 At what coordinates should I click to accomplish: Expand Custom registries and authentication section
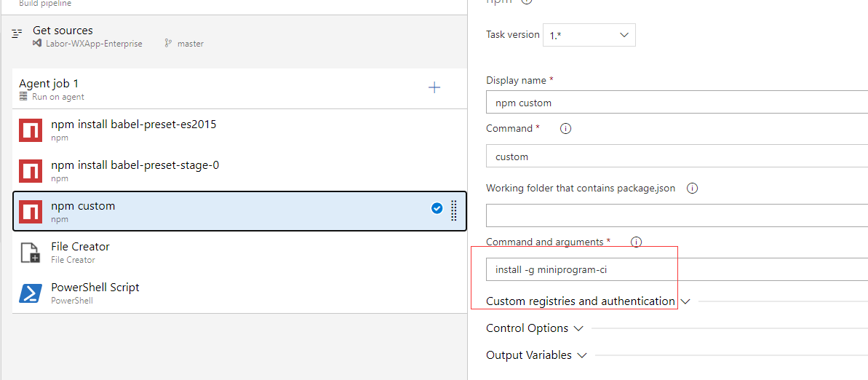point(686,301)
